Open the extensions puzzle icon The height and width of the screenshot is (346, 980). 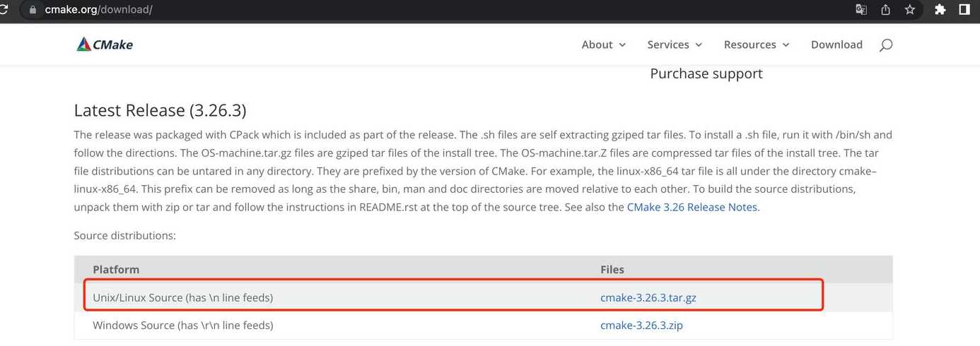[x=940, y=10]
